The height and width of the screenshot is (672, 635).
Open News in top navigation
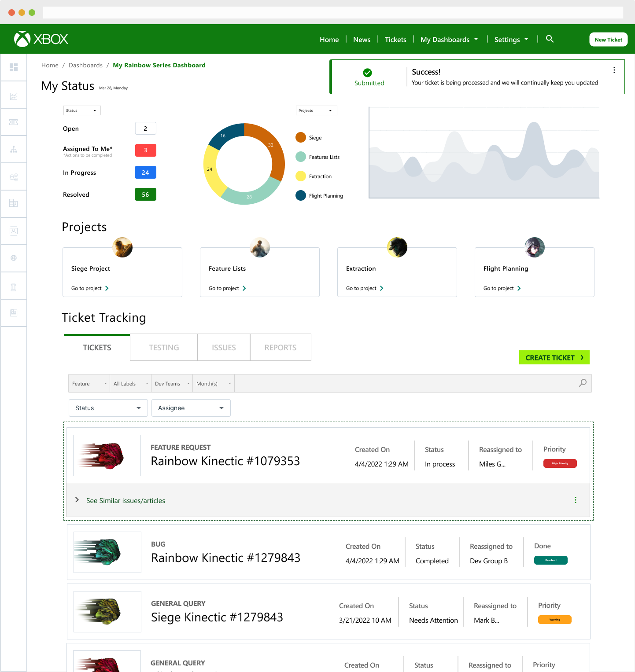point(362,40)
